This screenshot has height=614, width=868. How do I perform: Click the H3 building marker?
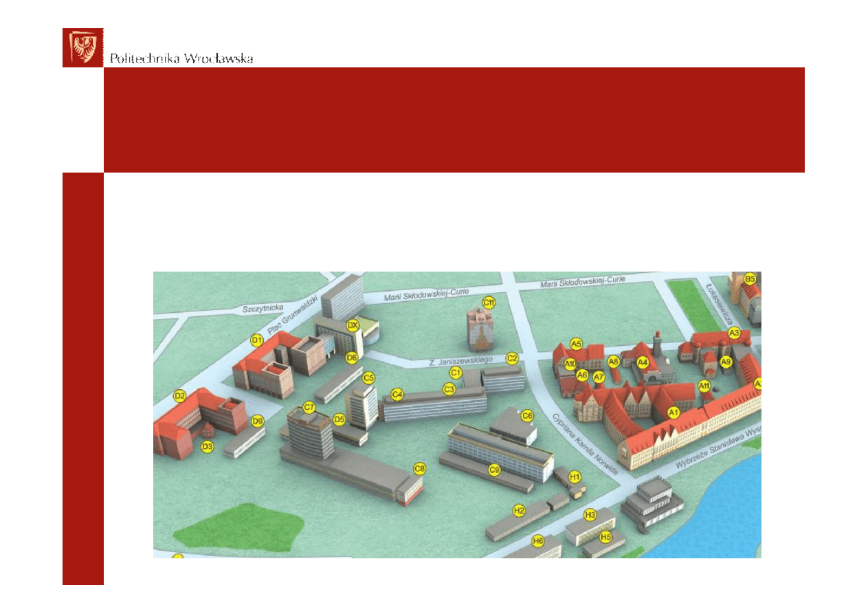point(590,515)
